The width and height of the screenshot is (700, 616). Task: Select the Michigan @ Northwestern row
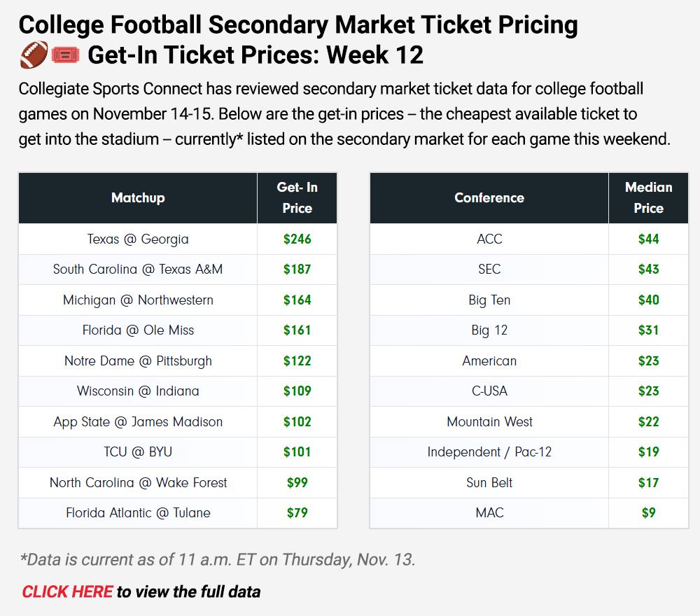coord(138,300)
